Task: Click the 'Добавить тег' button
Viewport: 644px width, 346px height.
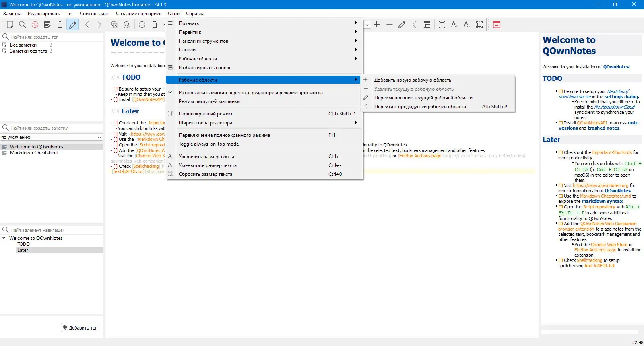Action: point(80,328)
